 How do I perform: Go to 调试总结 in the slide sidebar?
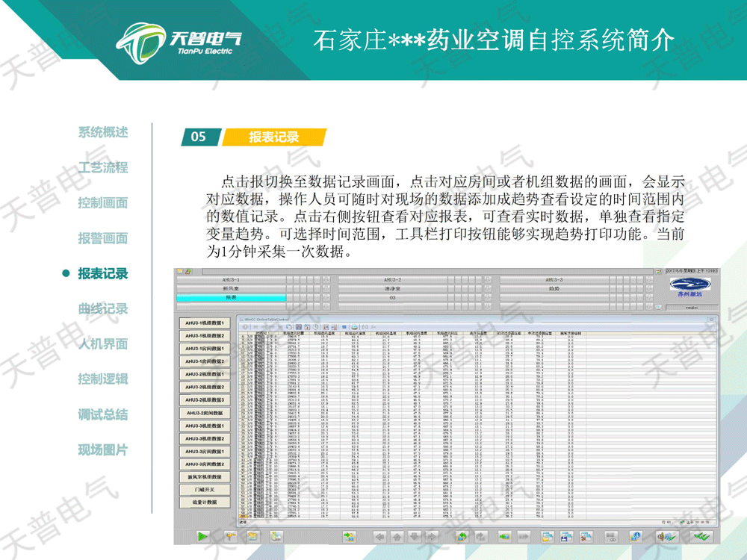[103, 414]
